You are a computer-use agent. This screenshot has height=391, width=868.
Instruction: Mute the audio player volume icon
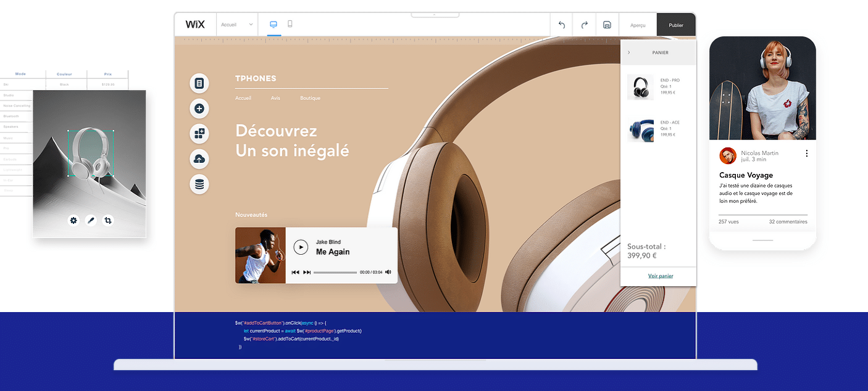coord(388,272)
